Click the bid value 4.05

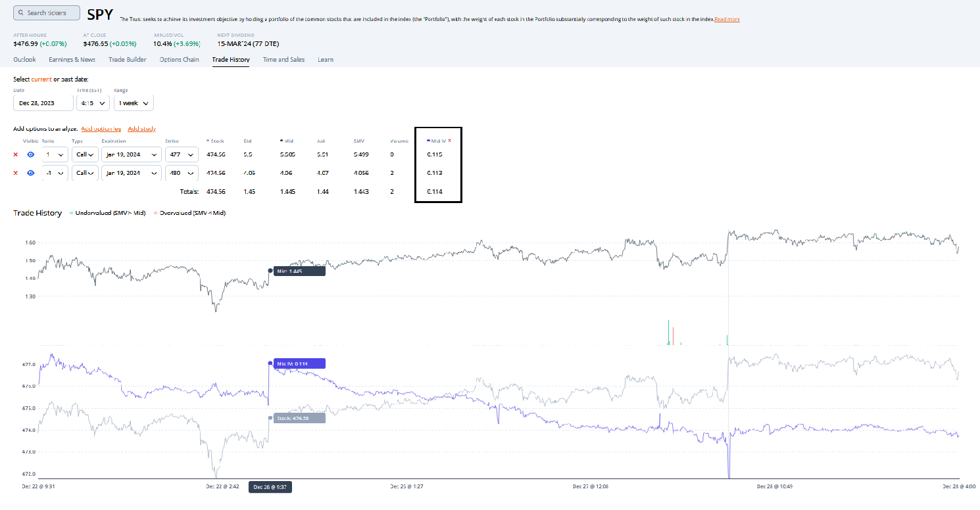[x=249, y=173]
